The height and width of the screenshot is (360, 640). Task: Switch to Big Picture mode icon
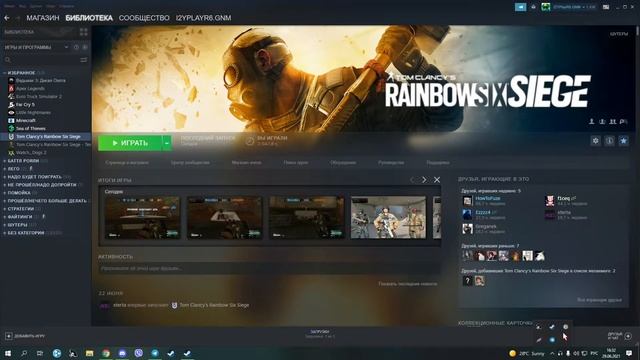point(606,7)
